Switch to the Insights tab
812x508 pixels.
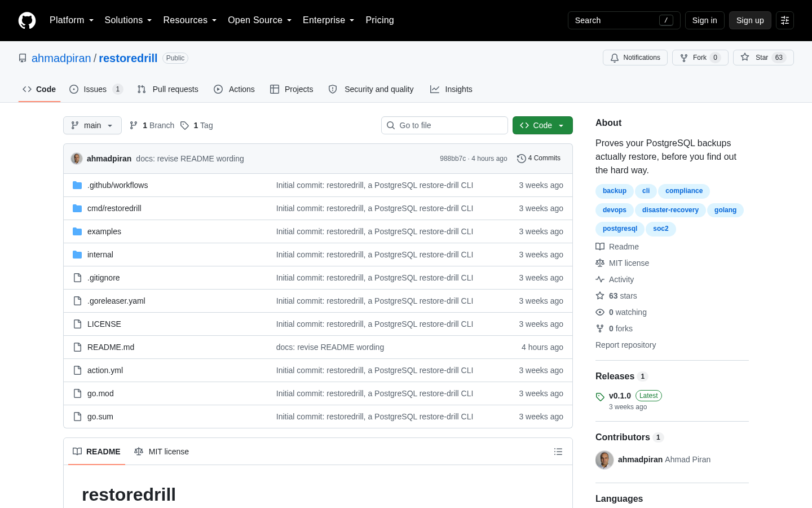[x=451, y=89]
